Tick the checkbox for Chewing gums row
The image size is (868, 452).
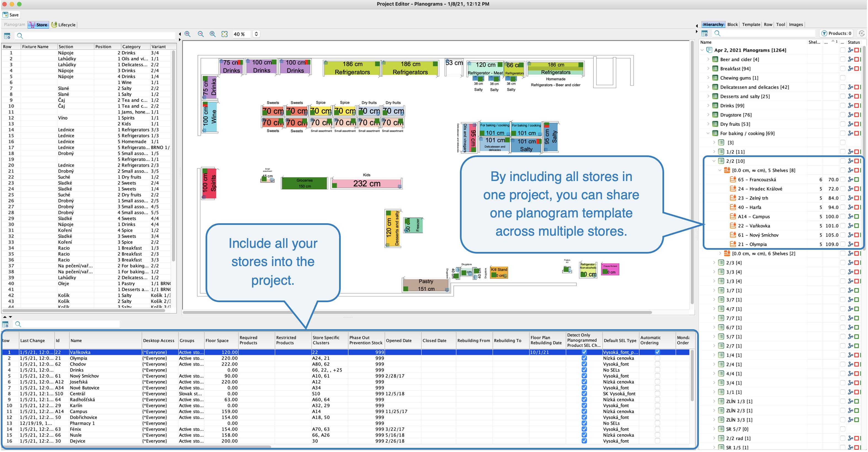(842, 78)
